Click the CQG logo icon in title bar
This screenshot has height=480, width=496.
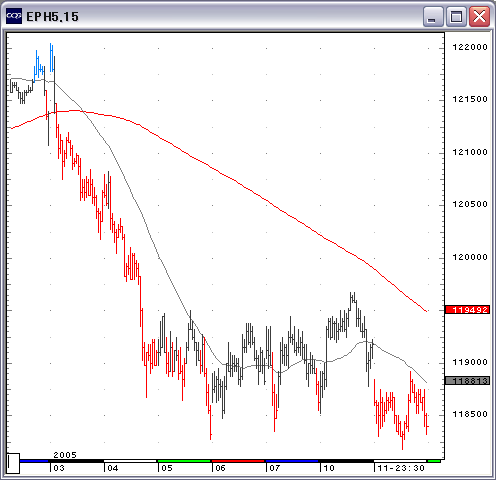click(14, 16)
